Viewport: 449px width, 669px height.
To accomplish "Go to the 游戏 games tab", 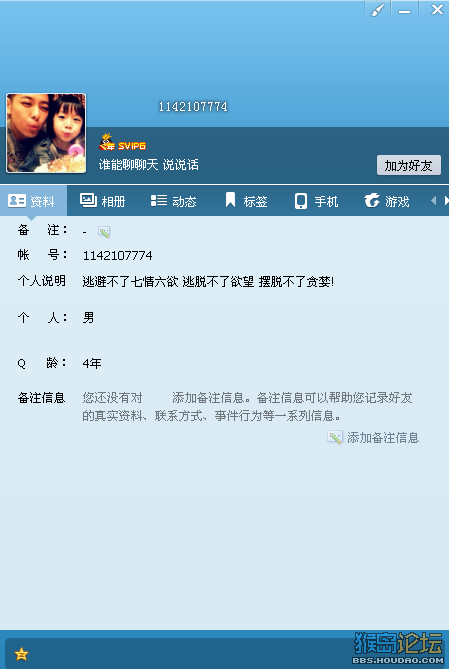I will (387, 201).
